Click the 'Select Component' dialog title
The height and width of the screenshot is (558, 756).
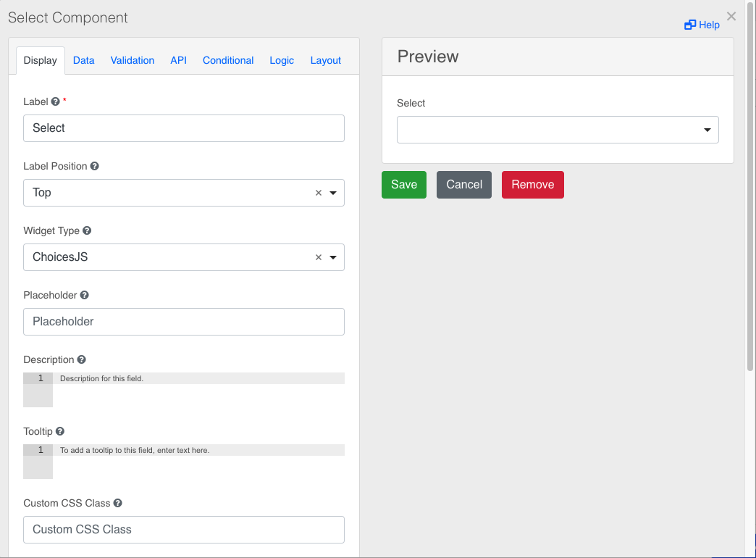[x=68, y=17]
